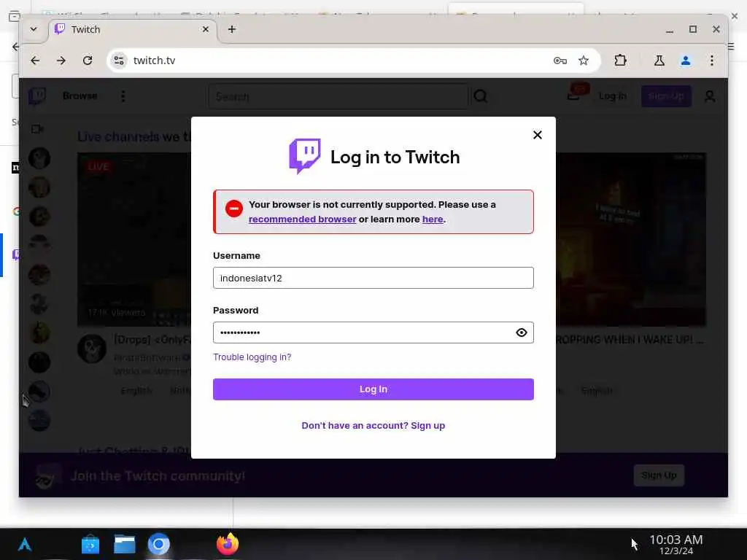Screen dimensions: 747x560
Task: Select the Twitch browser tab
Action: tap(133, 29)
